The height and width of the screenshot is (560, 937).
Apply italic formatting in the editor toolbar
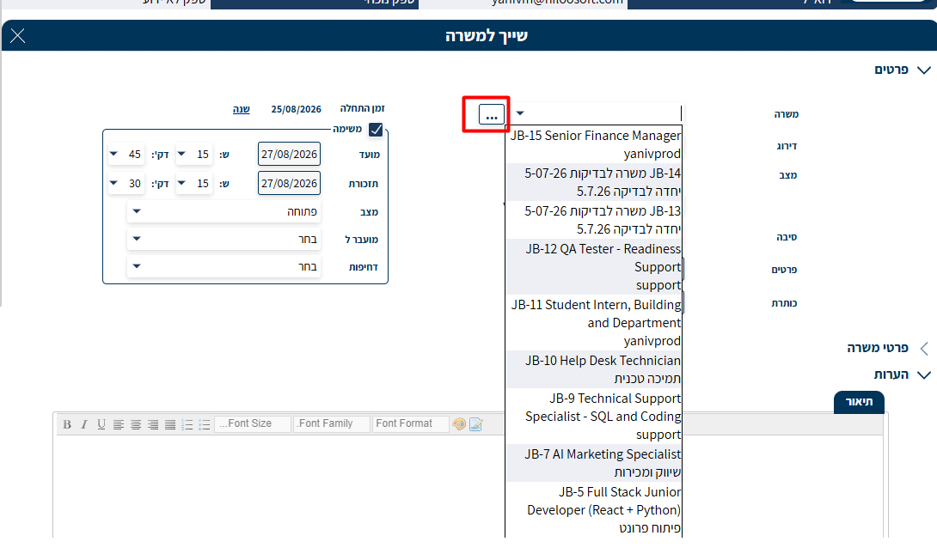pos(84,424)
